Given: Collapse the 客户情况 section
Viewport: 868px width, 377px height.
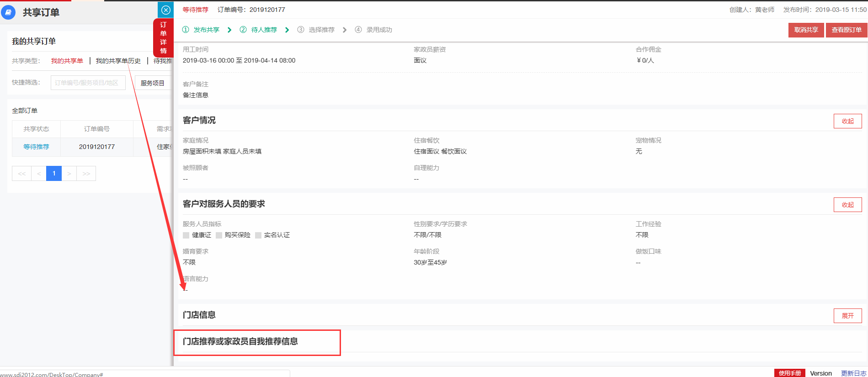Looking at the screenshot, I should click(x=847, y=121).
